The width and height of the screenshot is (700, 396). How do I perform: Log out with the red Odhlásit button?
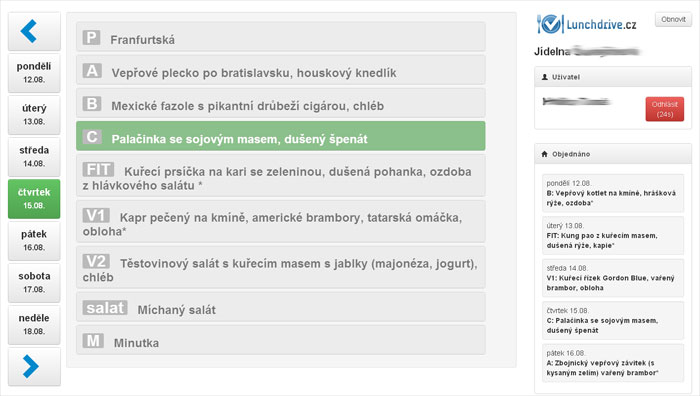(x=665, y=109)
